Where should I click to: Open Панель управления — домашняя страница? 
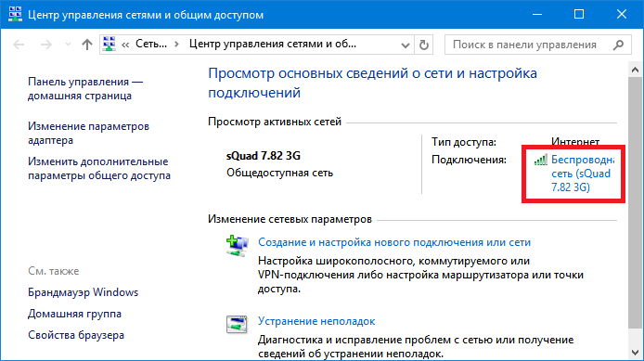point(85,89)
